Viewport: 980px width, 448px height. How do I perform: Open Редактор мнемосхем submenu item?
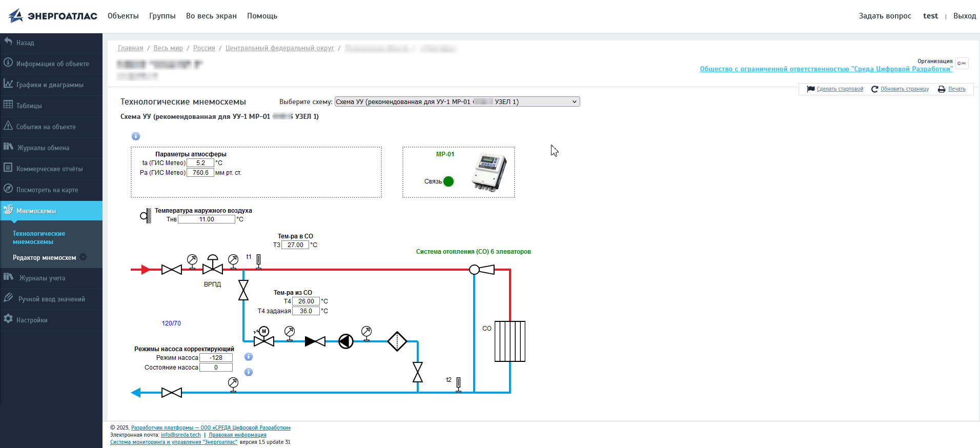44,257
